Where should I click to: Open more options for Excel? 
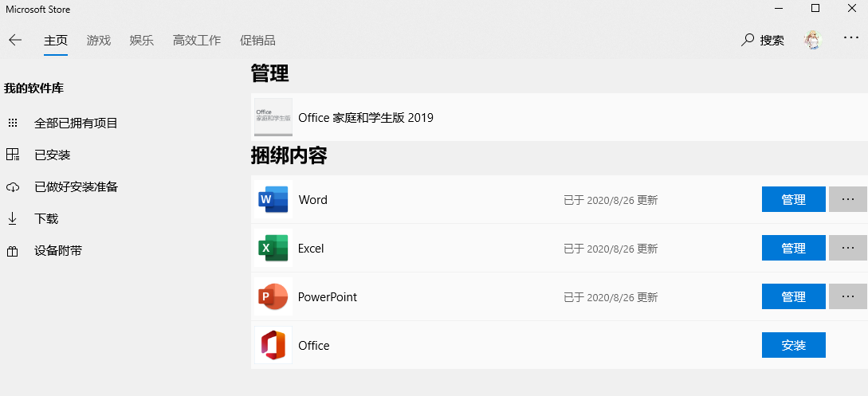(x=847, y=248)
